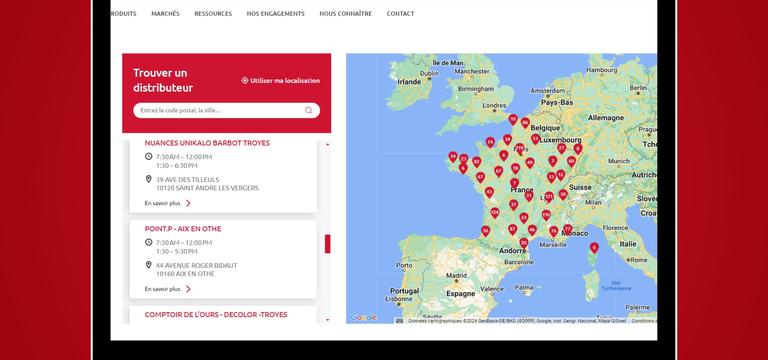Click hours '1:30 – 5:30 PM'
The height and width of the screenshot is (360, 768).
(x=177, y=251)
